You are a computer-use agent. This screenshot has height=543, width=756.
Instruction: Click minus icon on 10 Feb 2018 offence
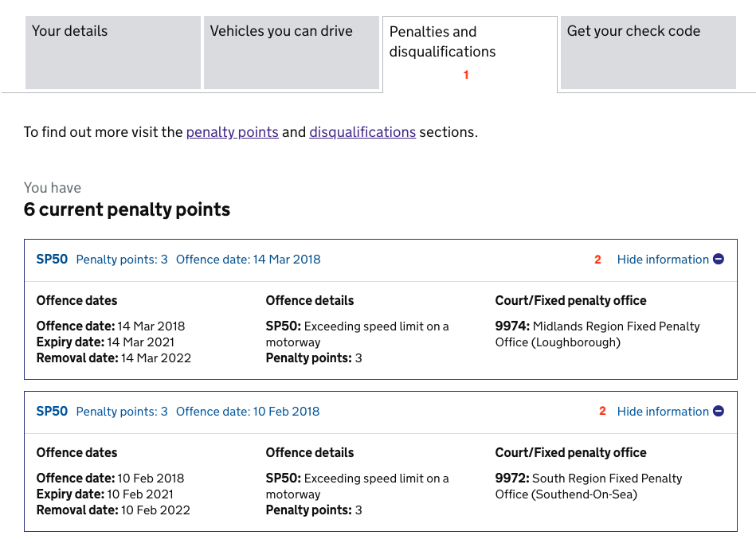point(719,411)
